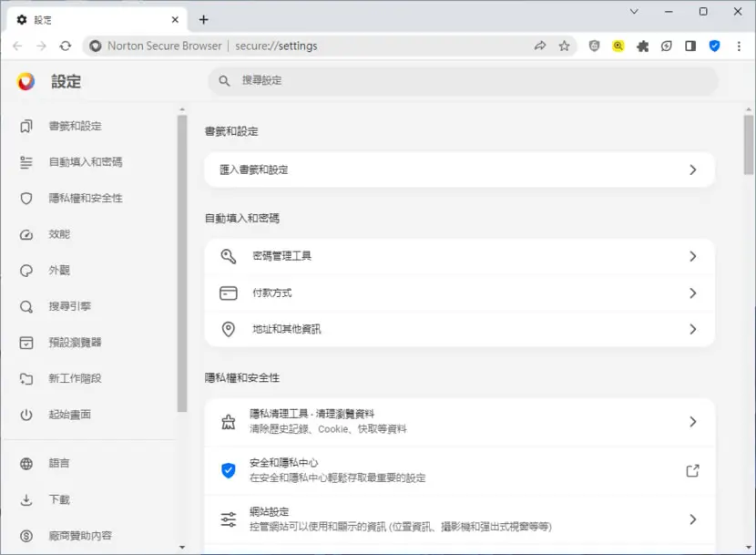This screenshot has height=555, width=756.
Task: Click the 預設瀏覽器 sidebar icon
Action: (x=26, y=343)
